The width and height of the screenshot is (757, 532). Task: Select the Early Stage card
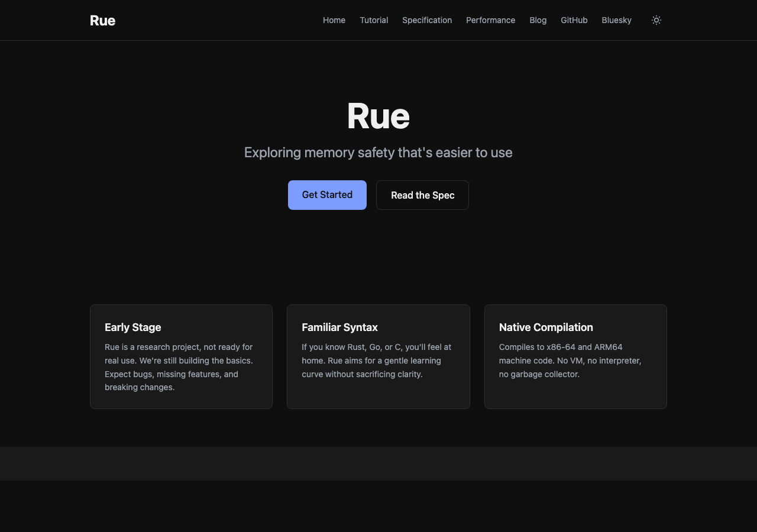181,356
